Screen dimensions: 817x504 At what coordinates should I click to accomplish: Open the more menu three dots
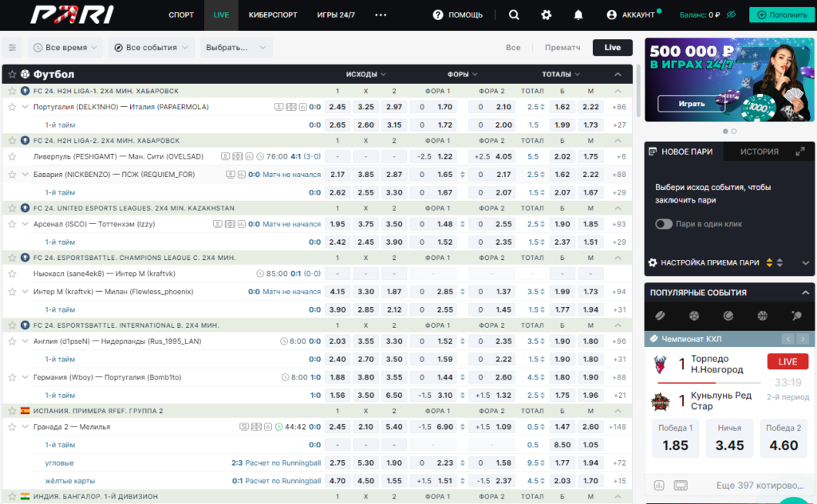point(381,14)
